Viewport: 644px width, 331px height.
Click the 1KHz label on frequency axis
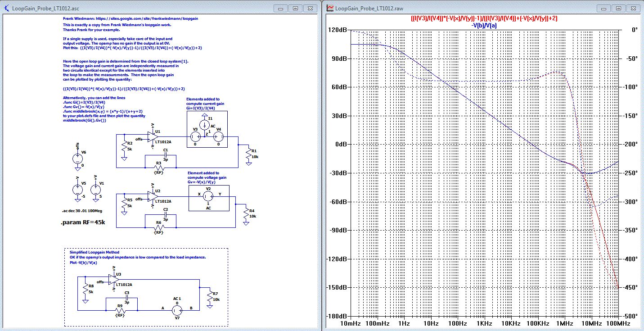point(484,323)
